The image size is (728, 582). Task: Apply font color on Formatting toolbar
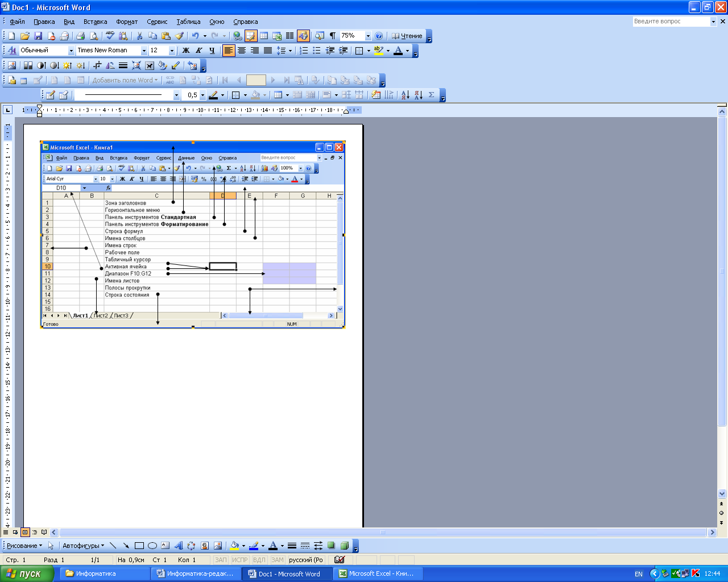pos(398,51)
